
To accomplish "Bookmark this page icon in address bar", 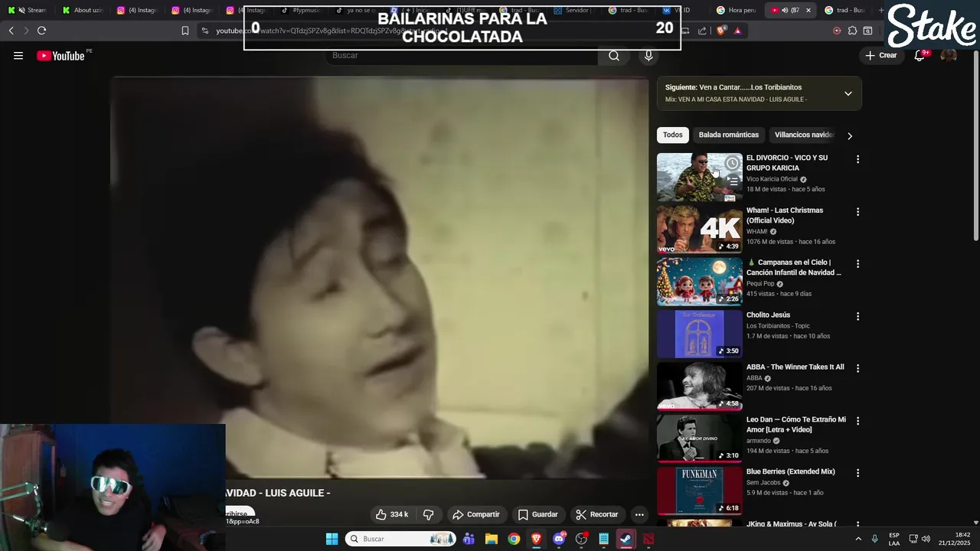I will tap(185, 31).
